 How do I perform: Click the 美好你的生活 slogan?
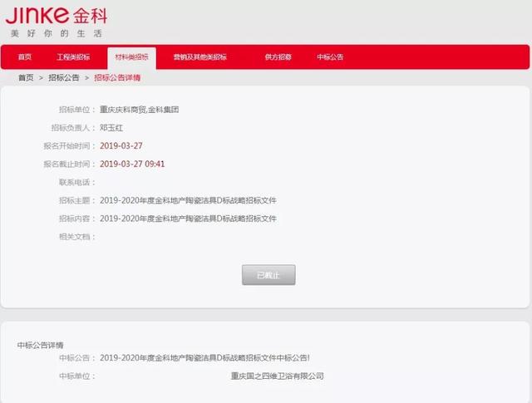pos(57,33)
